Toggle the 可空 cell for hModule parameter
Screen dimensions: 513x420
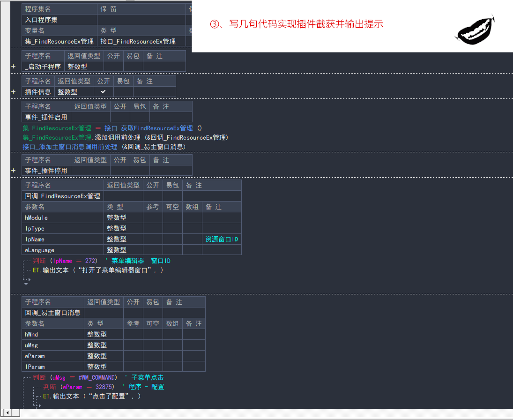point(172,217)
